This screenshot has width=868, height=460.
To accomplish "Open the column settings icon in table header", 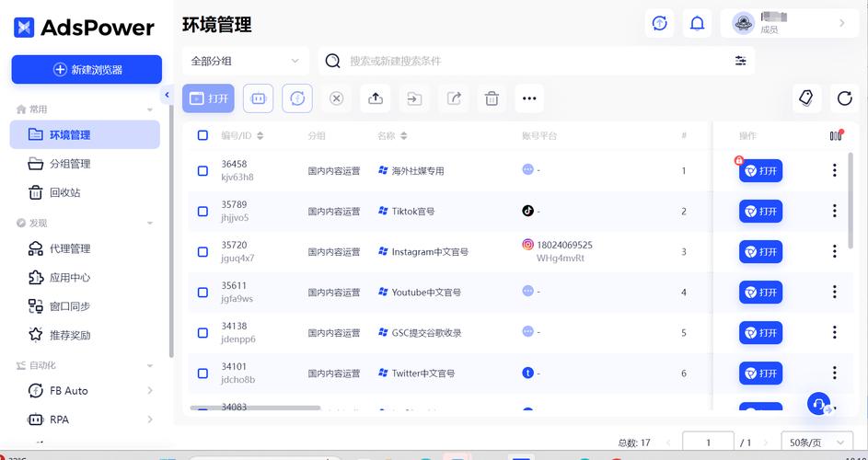I will point(835,135).
